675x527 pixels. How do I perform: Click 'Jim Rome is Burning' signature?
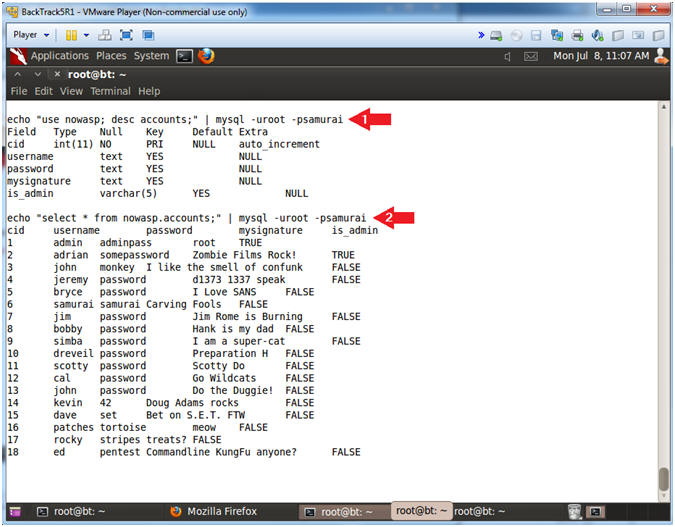click(247, 317)
